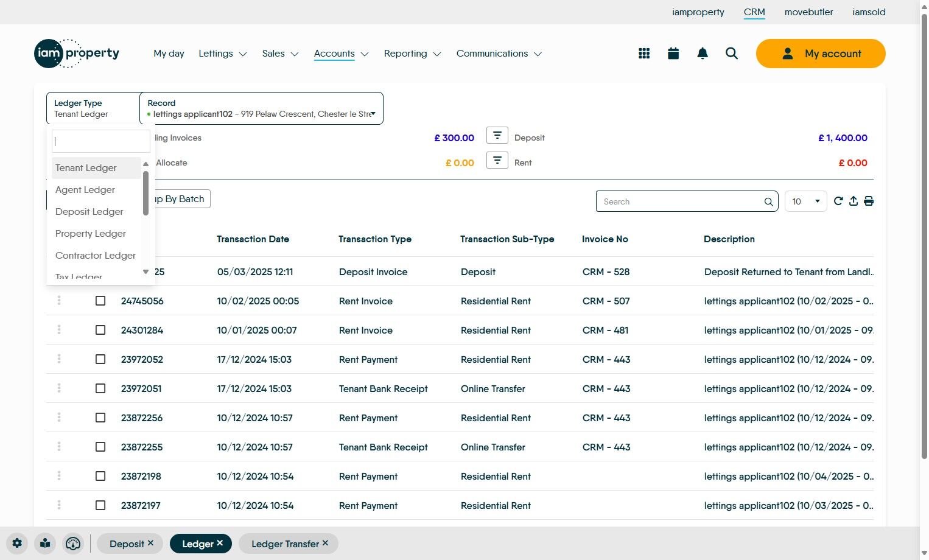Open the Ledger Type dropdown
The width and height of the screenshot is (929, 560).
(x=93, y=108)
